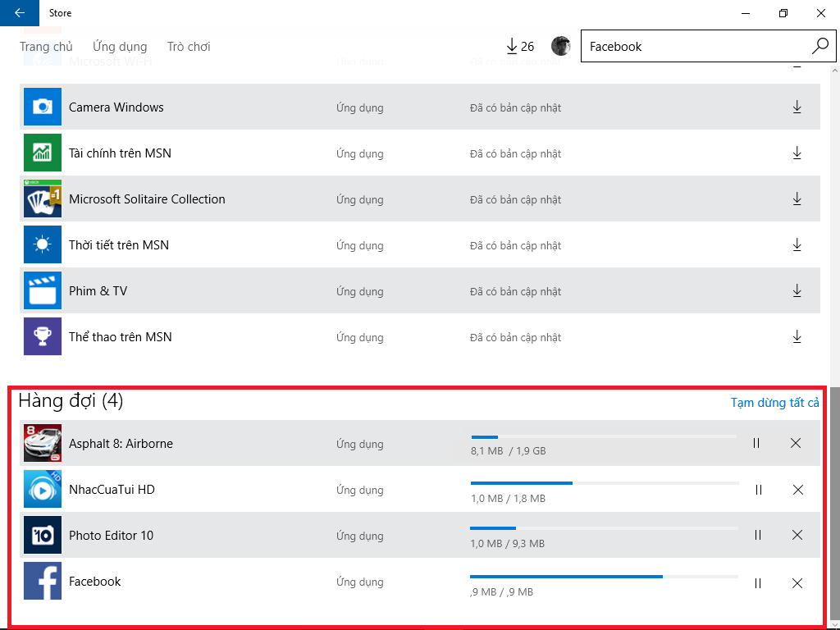Select the Microsoft Solitaire Collection name
Image resolution: width=840 pixels, height=630 pixels.
pyautogui.click(x=147, y=199)
